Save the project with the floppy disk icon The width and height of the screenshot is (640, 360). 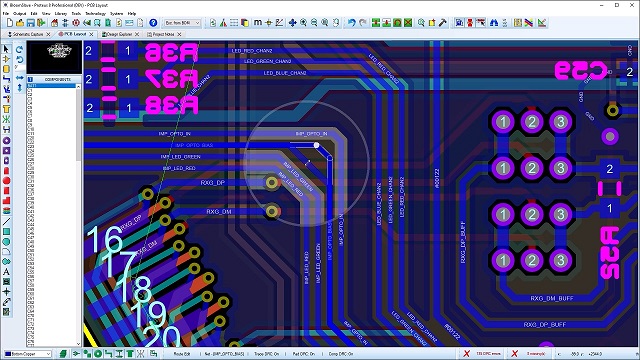coord(31,23)
